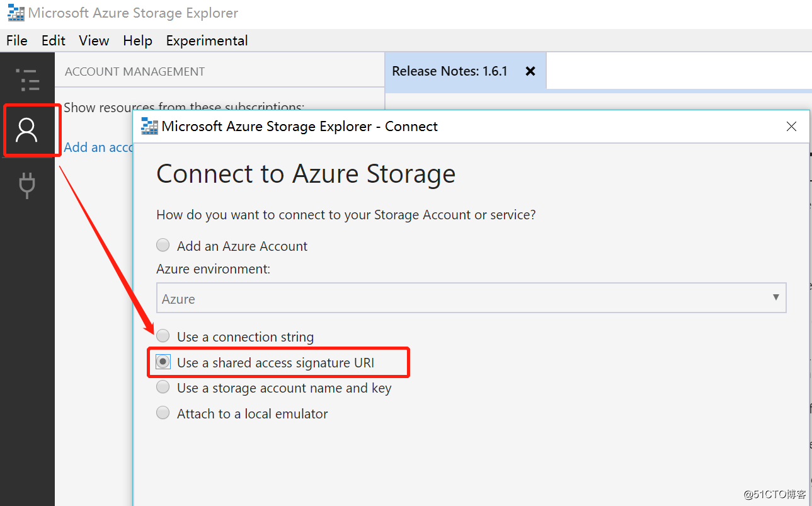This screenshot has width=812, height=506.
Task: Open the Edit menu
Action: point(54,40)
